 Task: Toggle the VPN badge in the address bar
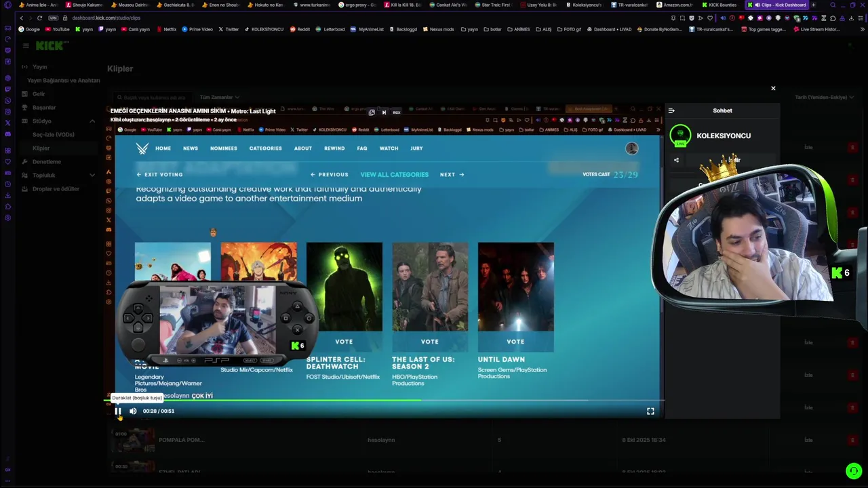pos(54,18)
